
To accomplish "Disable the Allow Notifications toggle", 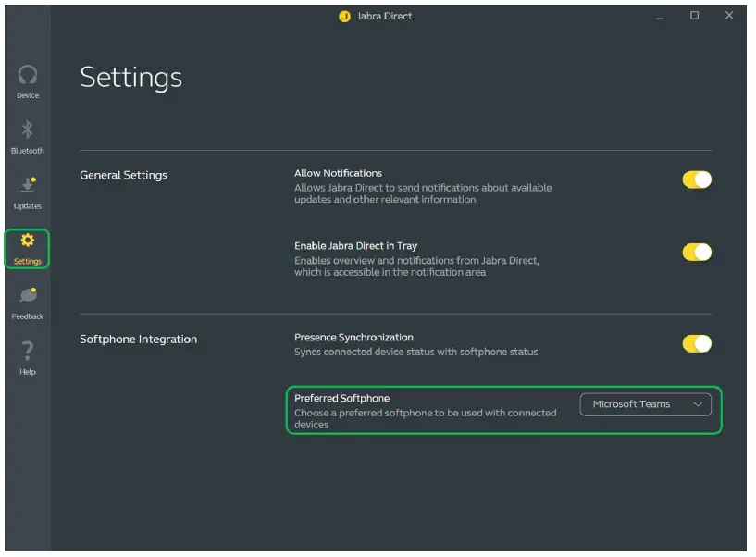I will tap(697, 179).
